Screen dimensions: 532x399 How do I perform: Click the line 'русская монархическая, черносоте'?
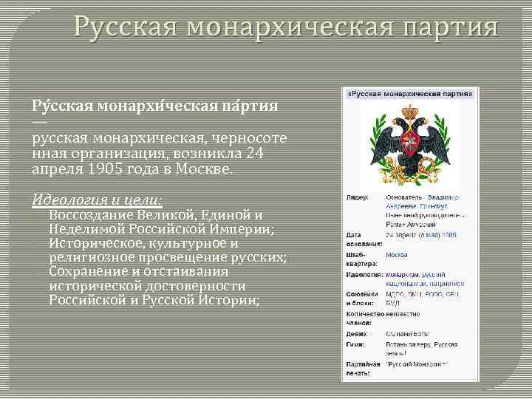click(x=160, y=138)
